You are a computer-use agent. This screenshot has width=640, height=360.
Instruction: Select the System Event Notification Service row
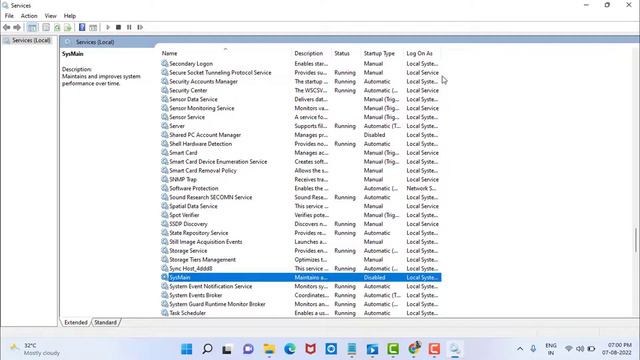click(x=300, y=287)
